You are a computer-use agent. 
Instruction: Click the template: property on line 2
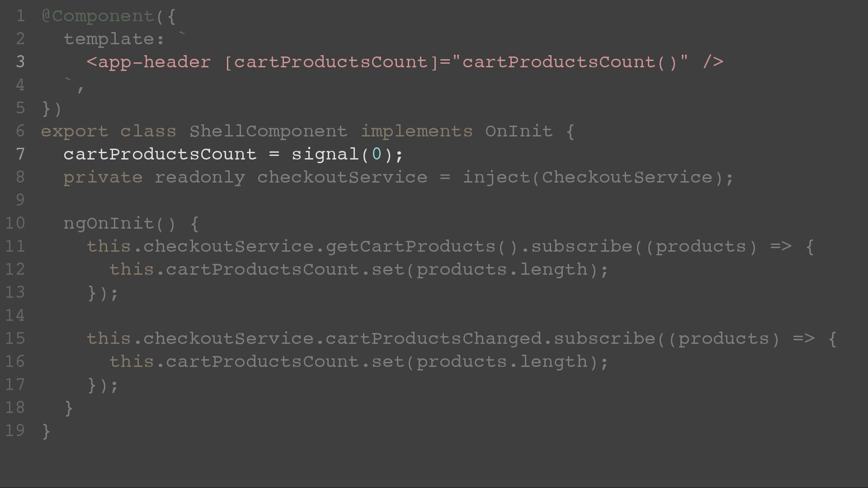point(114,39)
